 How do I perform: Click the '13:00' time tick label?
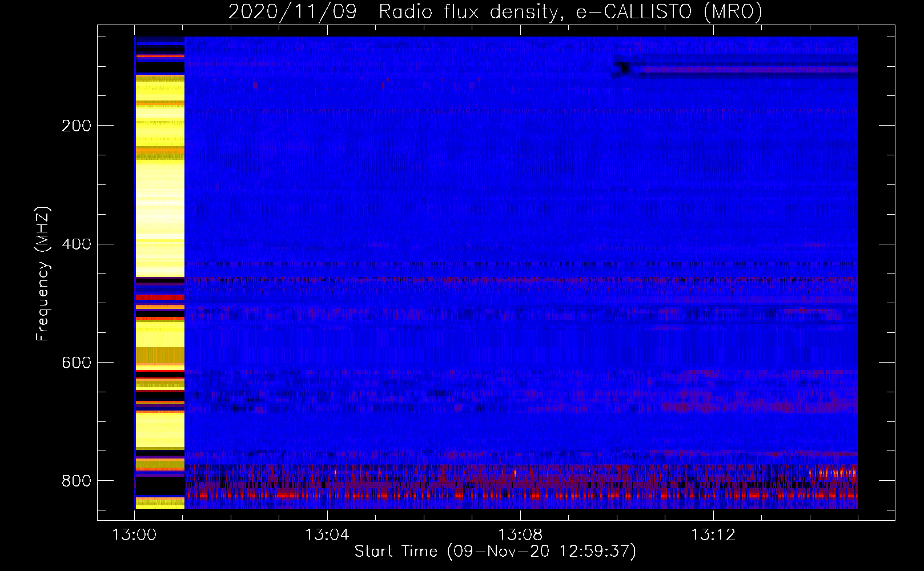coord(134,535)
